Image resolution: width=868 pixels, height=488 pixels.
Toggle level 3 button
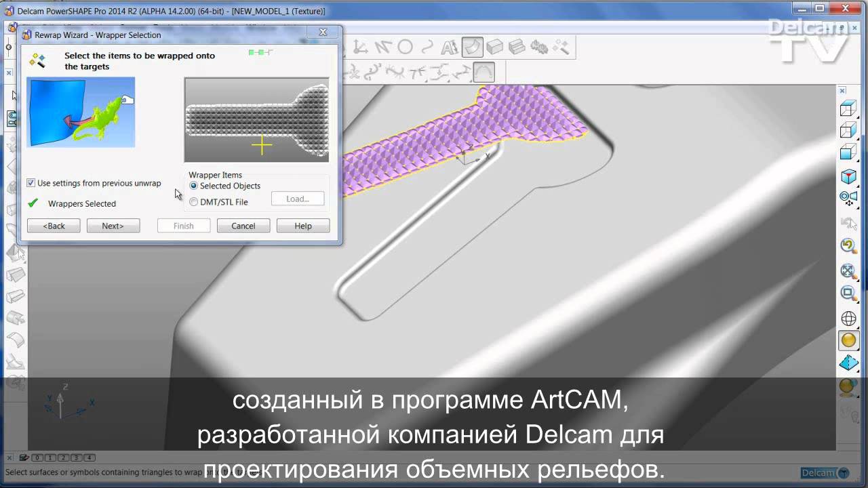click(76, 457)
